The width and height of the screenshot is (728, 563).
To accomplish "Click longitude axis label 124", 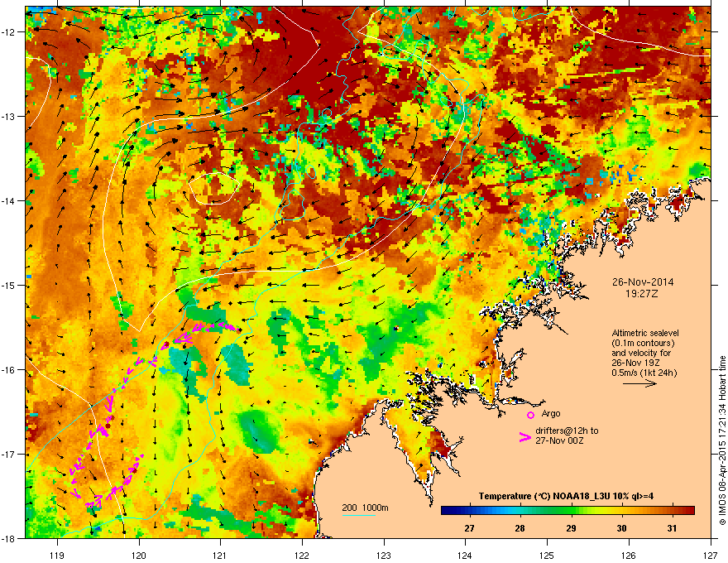I will click(465, 555).
